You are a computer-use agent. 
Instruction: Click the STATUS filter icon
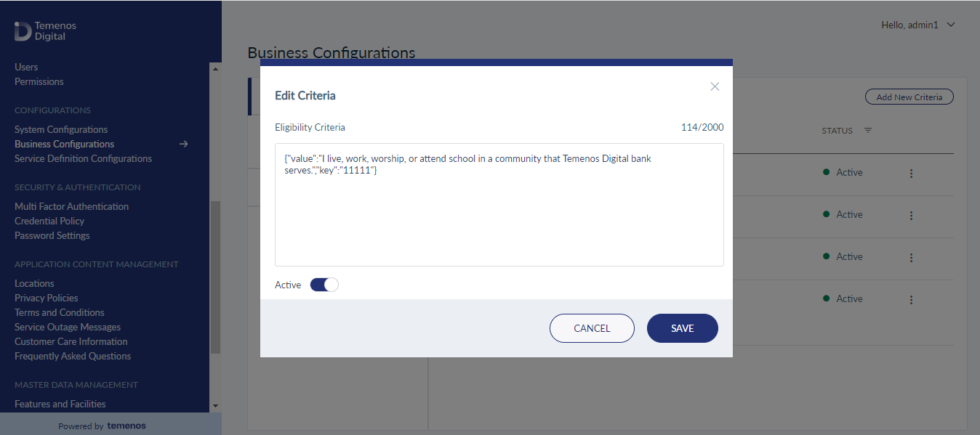pos(868,131)
